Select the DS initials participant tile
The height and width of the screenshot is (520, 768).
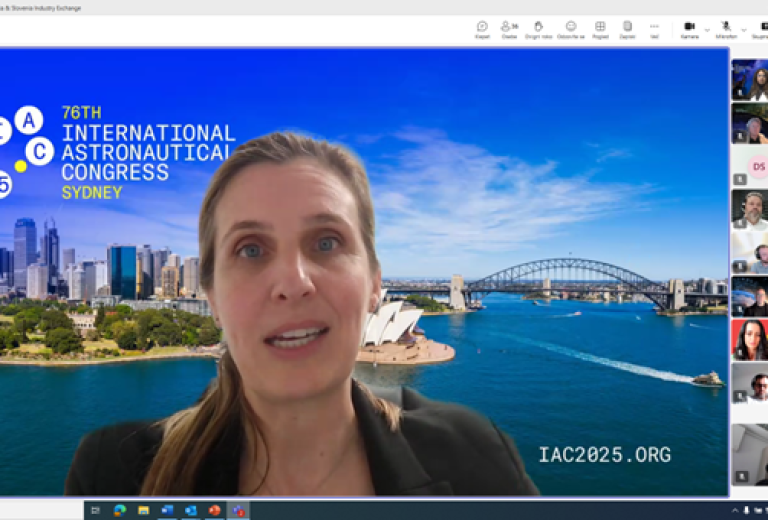click(x=750, y=166)
